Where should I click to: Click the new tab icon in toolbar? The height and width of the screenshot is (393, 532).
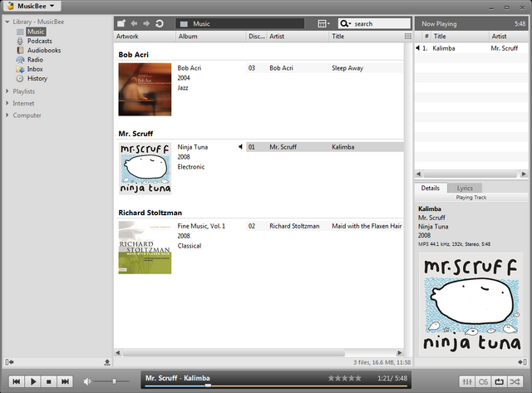121,23
